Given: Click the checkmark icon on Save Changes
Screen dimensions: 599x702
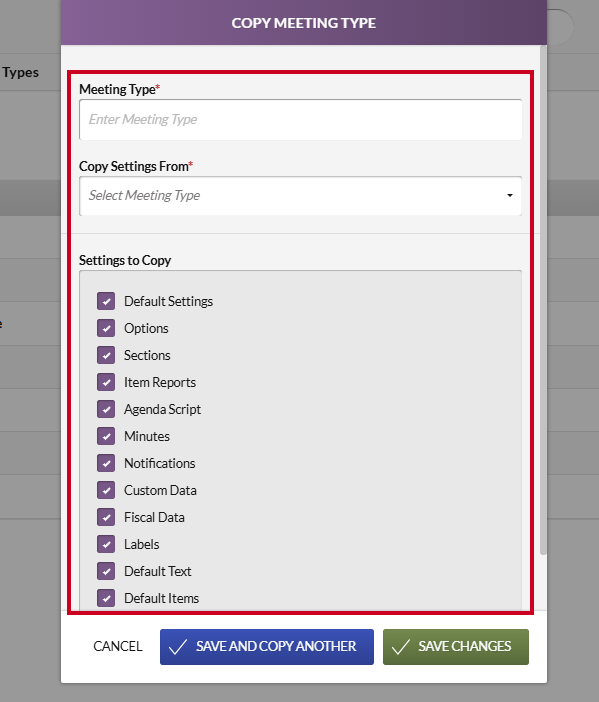Looking at the screenshot, I should tap(401, 647).
